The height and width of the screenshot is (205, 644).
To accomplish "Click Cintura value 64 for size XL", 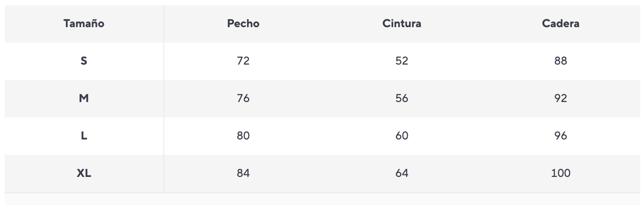I will (402, 173).
